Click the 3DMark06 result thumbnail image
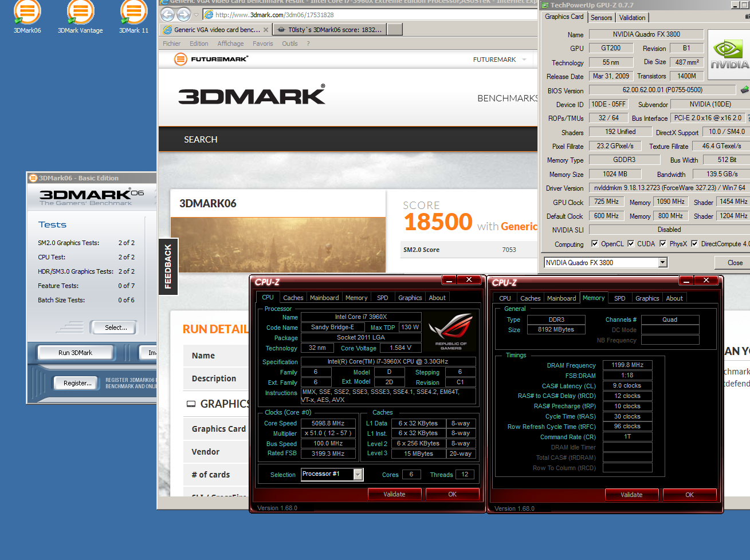The image size is (750, 560). [278, 244]
